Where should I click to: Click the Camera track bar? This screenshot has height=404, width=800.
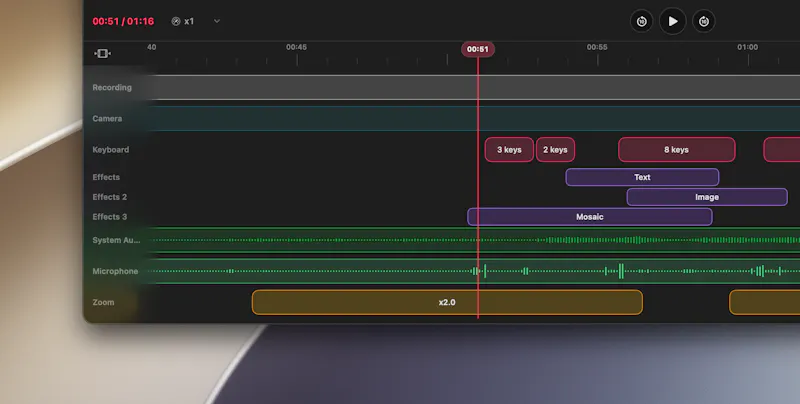click(x=474, y=118)
